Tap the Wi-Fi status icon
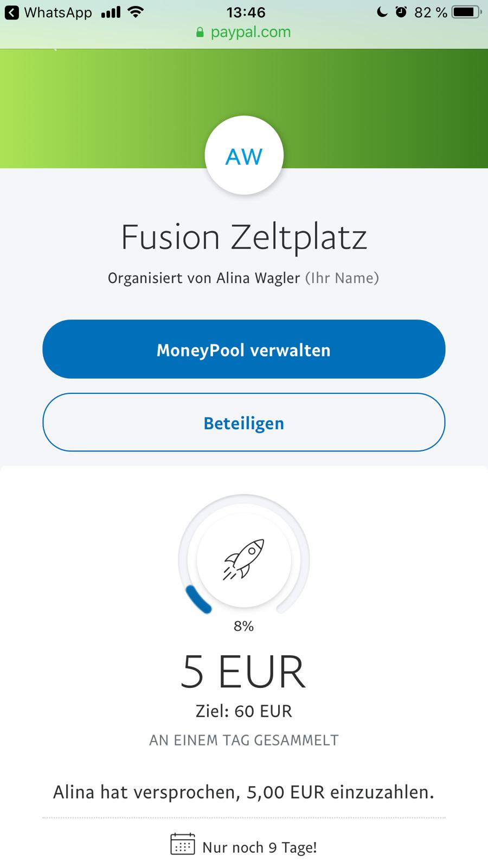Screen dimensions: 488x868 click(135, 12)
